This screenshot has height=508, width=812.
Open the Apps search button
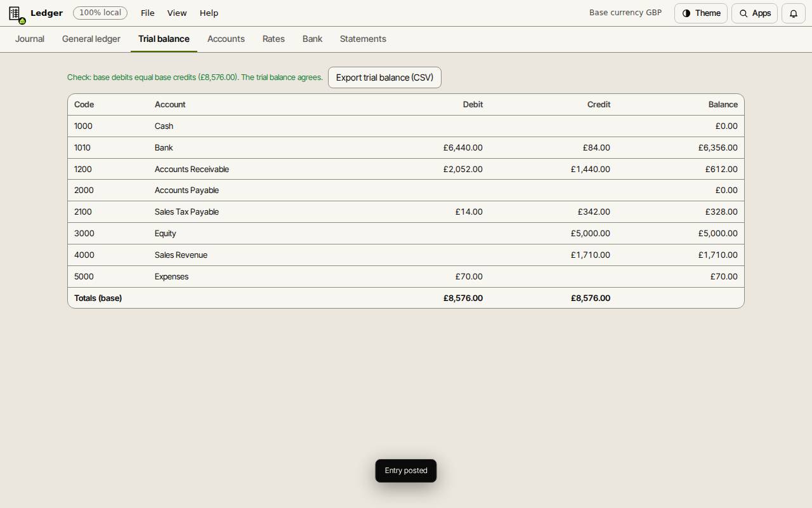pos(755,13)
